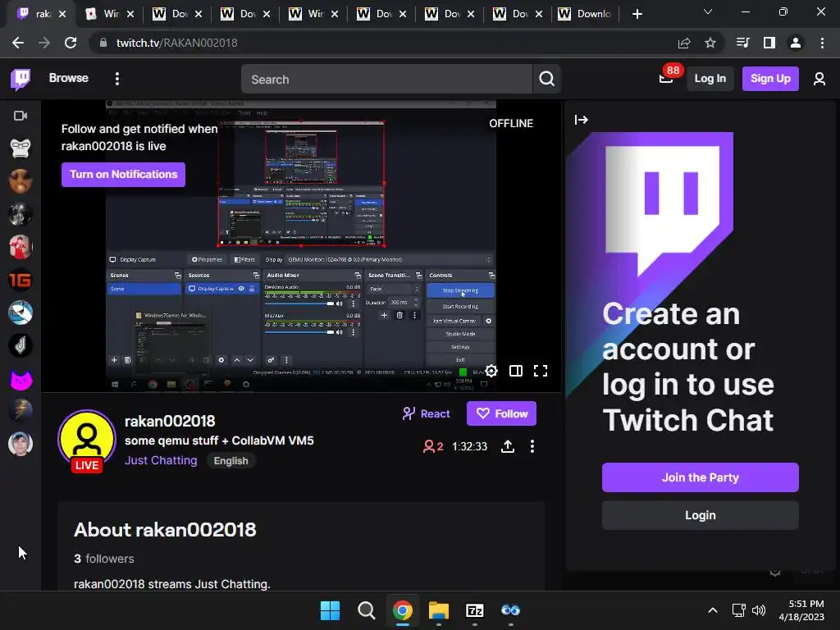Follow the rakan002018 channel
This screenshot has width=840, height=630.
(501, 413)
